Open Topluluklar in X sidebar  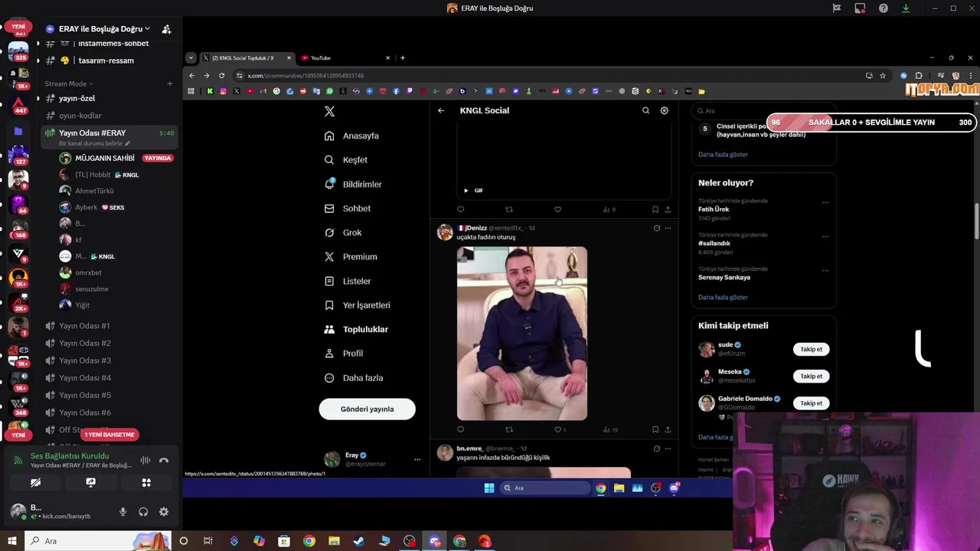point(356,329)
